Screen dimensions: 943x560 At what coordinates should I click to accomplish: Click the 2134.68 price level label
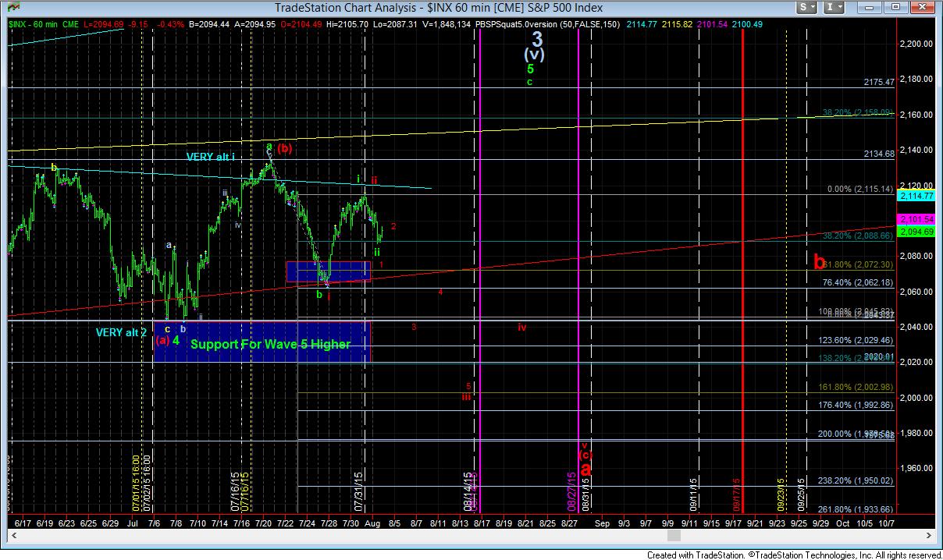click(878, 154)
